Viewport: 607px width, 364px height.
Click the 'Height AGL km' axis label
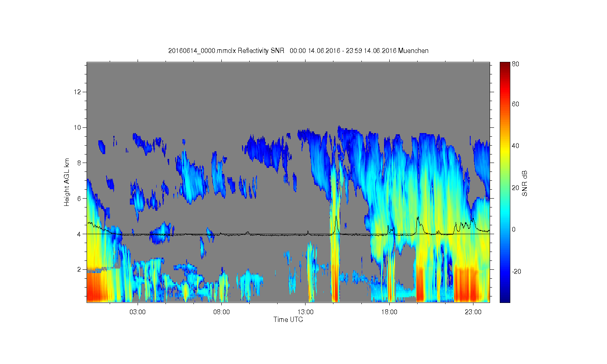click(67, 182)
